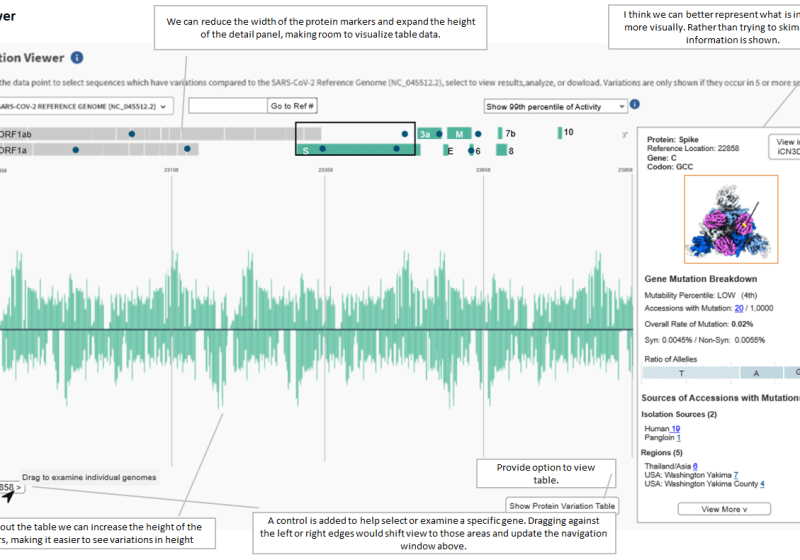
Task: Click the Overall Rate of Mutation value
Action: [x=742, y=324]
